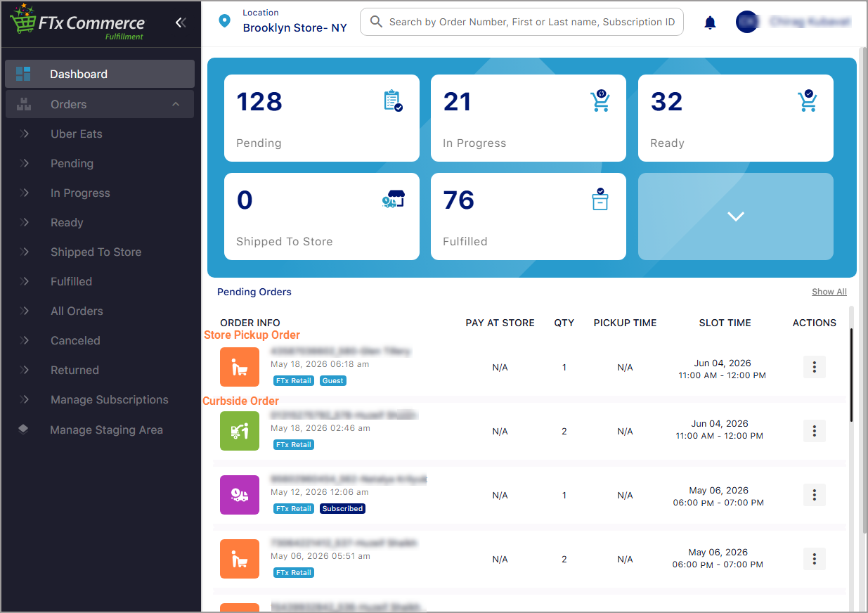Image resolution: width=868 pixels, height=613 pixels.
Task: Collapse the sidebar with double-chevron icon
Action: point(181,22)
